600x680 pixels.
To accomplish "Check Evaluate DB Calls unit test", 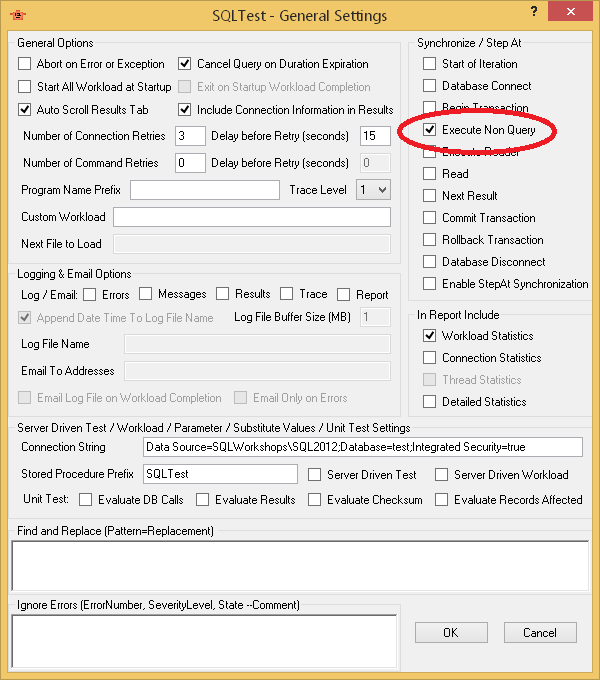I will pyautogui.click(x=86, y=500).
